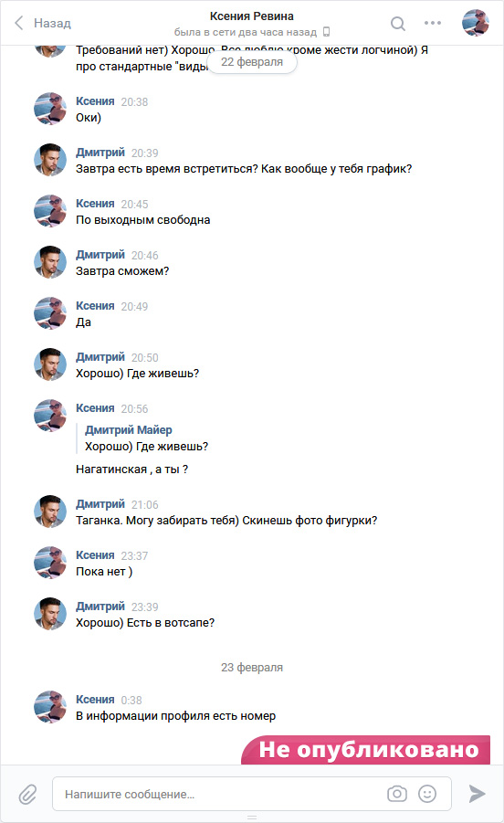Send message with paper plane icon

(477, 794)
